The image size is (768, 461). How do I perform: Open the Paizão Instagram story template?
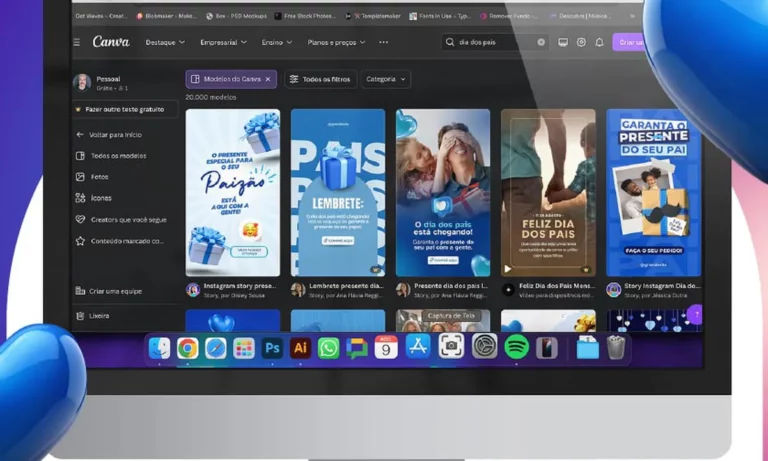coord(233,193)
